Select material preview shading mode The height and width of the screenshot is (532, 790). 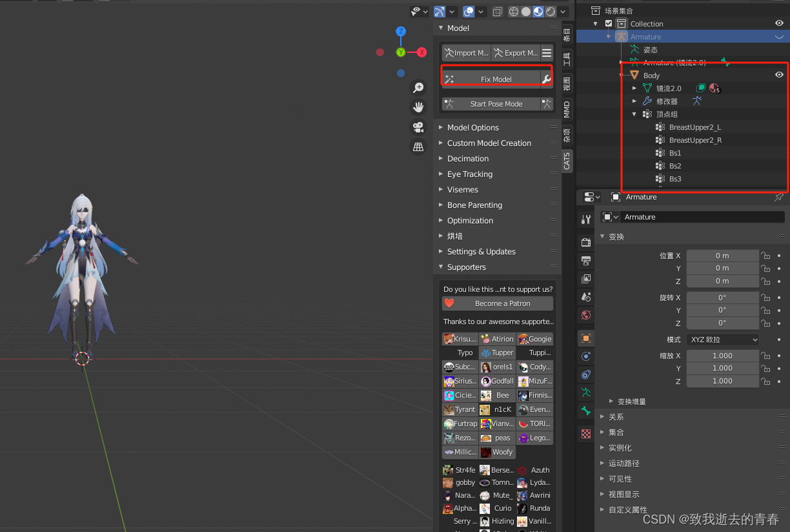click(x=538, y=12)
